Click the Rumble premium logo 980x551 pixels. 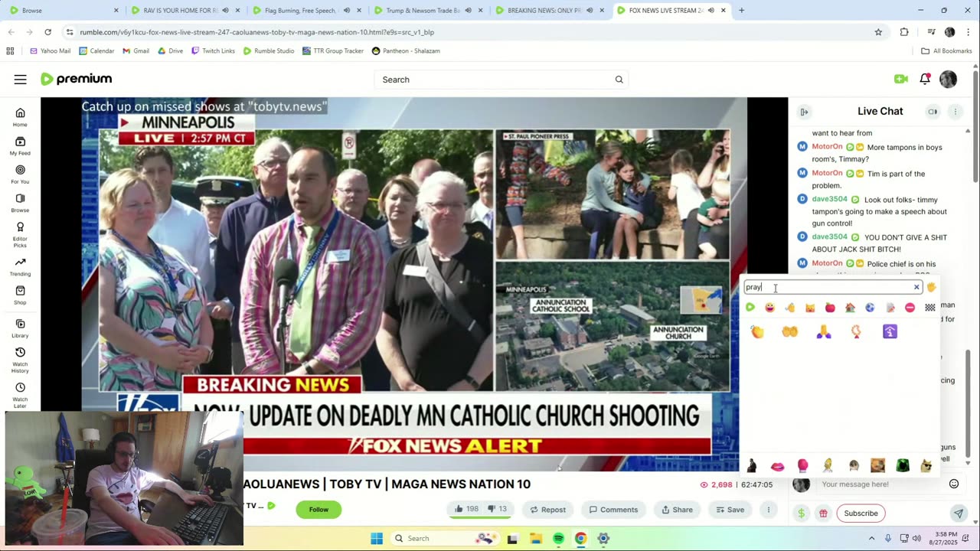(77, 79)
